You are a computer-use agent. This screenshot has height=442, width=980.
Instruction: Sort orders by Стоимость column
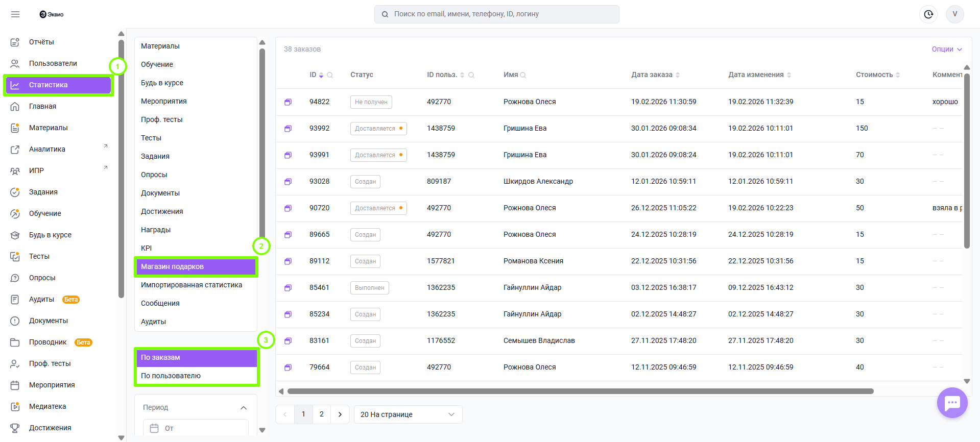click(898, 75)
